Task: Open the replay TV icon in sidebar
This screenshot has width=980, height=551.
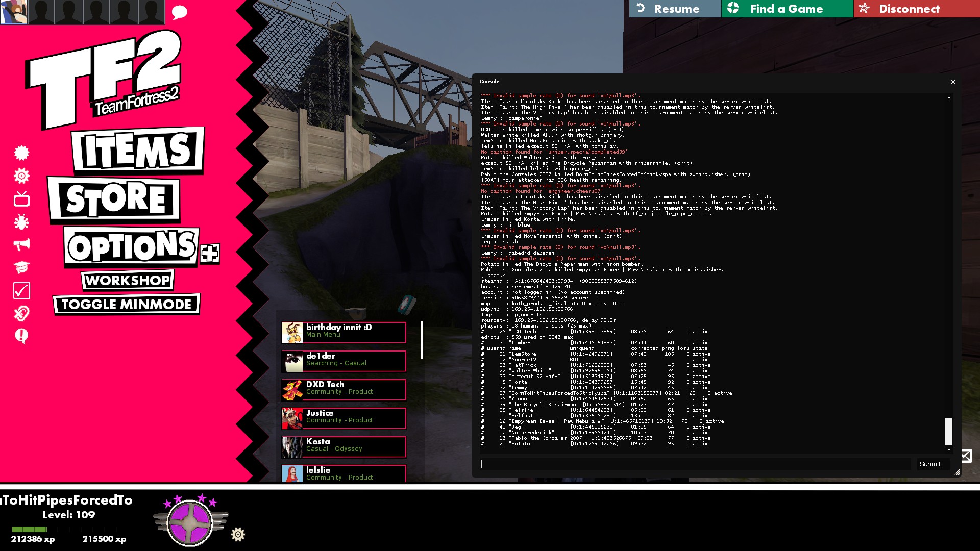Action: [x=21, y=199]
